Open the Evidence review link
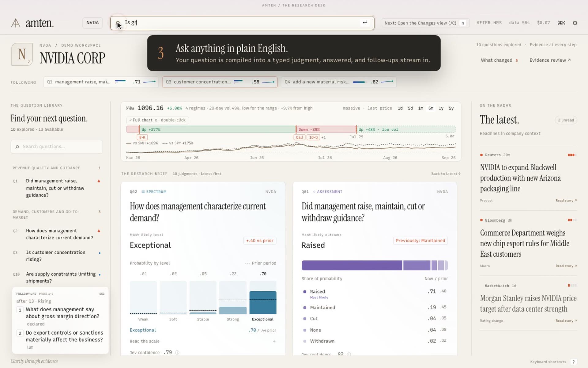 [550, 60]
